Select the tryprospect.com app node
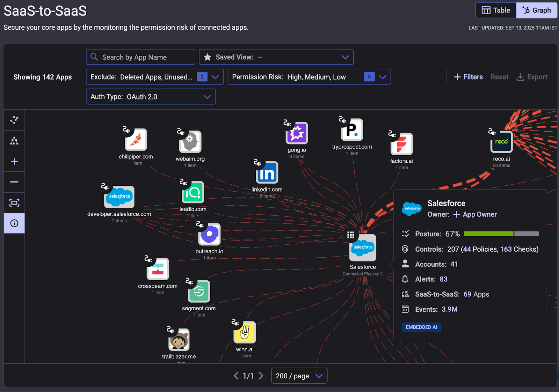The height and width of the screenshot is (392, 559). 352,130
